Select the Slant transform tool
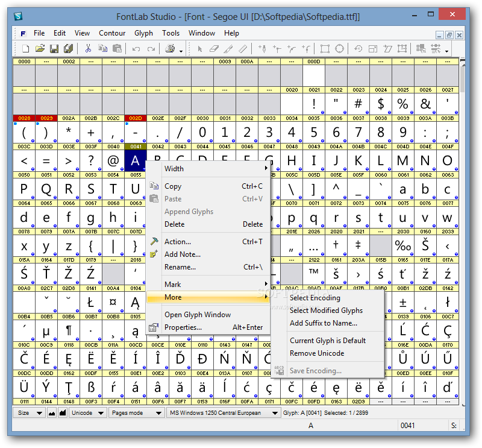482x448 pixels. pos(387,49)
